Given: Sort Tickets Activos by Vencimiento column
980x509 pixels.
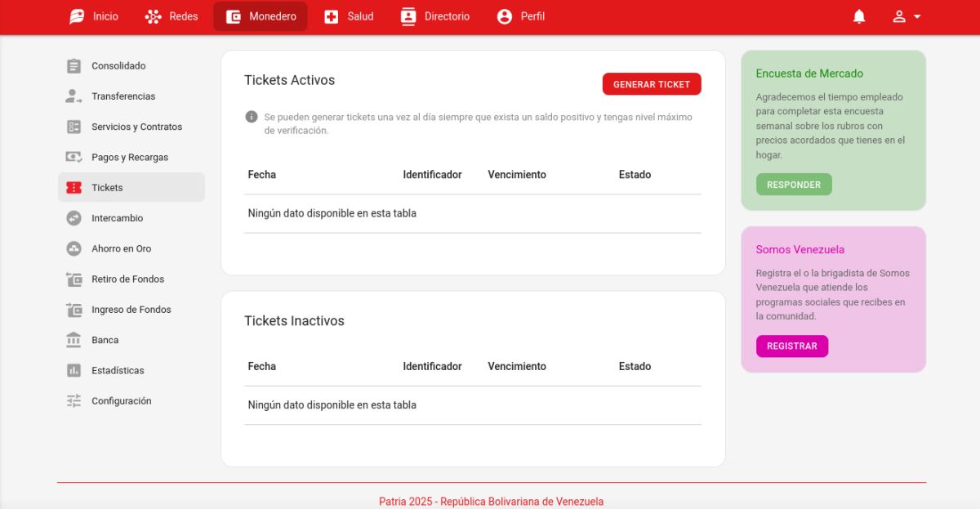Looking at the screenshot, I should 517,175.
